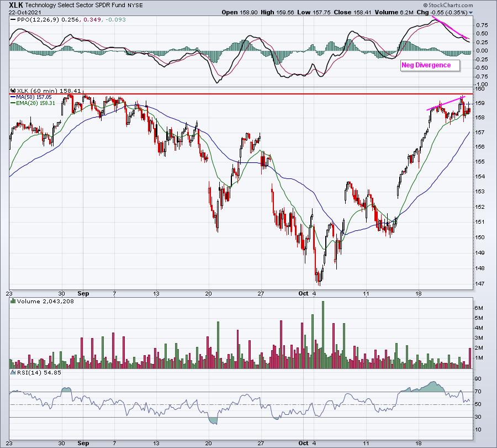Click the 160 price axis label
The height and width of the screenshot is (448, 497).
480,88
